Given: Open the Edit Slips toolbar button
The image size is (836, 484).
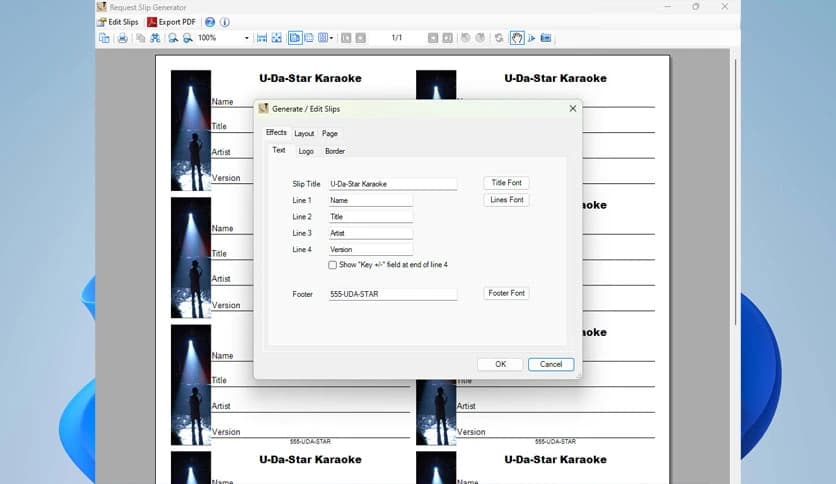Looking at the screenshot, I should coord(118,22).
